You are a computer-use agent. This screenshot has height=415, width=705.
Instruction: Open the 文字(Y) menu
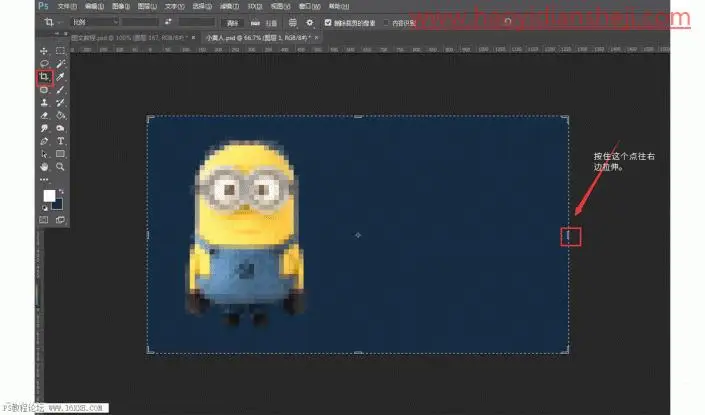click(x=174, y=6)
